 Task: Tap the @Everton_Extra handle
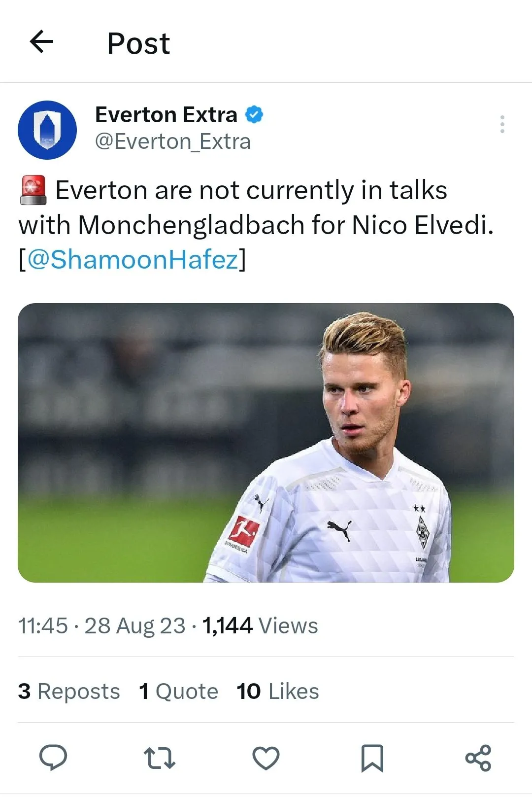click(173, 142)
